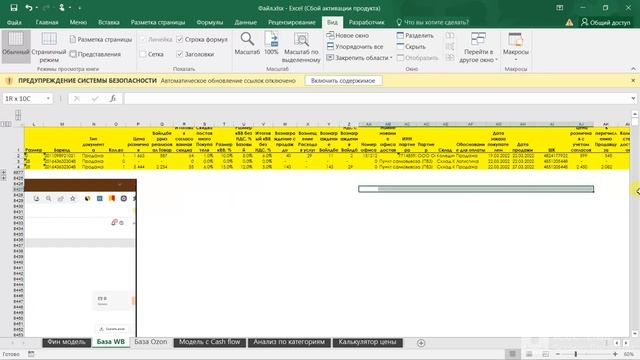
Task: Open the Разработчик ribbon tab
Action: tap(366, 22)
